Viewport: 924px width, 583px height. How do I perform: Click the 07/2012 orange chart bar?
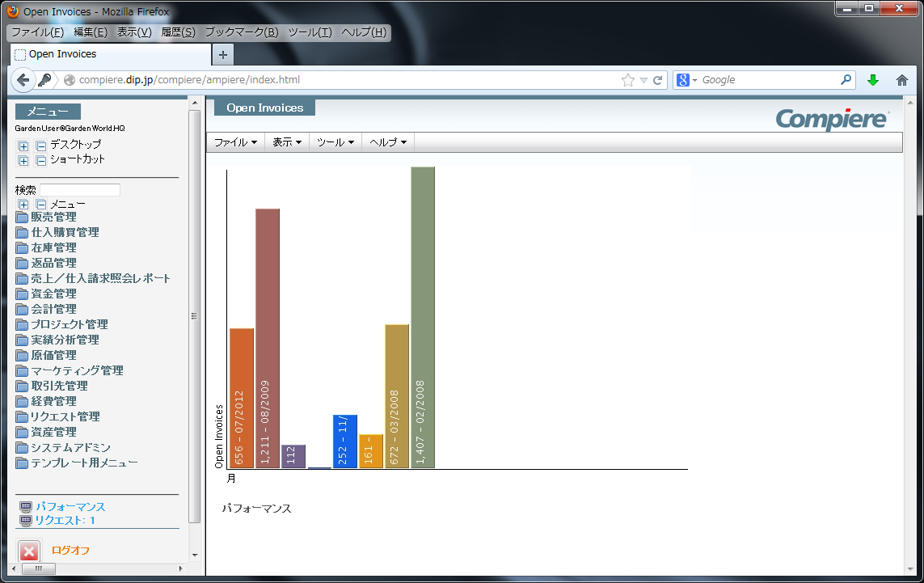tap(242, 399)
